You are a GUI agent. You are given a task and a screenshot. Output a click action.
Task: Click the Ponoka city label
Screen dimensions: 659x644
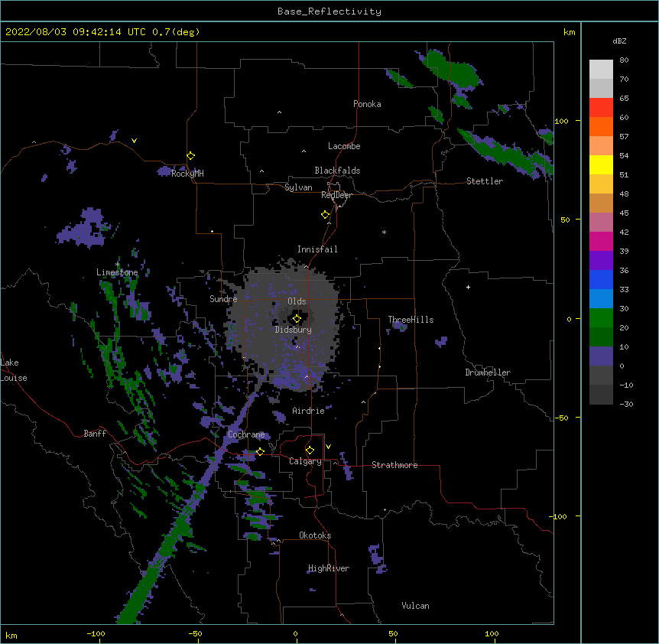[367, 104]
